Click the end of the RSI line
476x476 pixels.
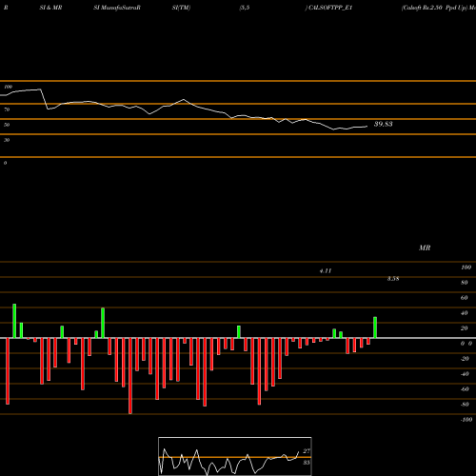[367, 127]
